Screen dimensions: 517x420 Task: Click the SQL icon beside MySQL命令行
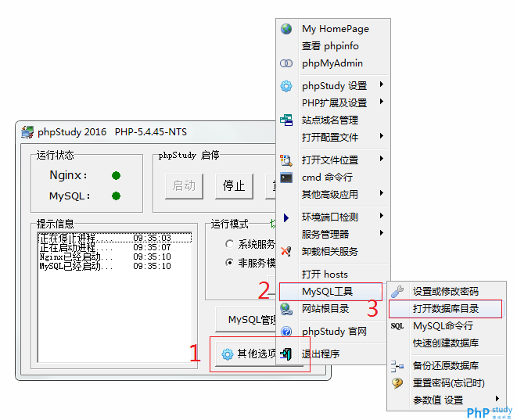[397, 326]
